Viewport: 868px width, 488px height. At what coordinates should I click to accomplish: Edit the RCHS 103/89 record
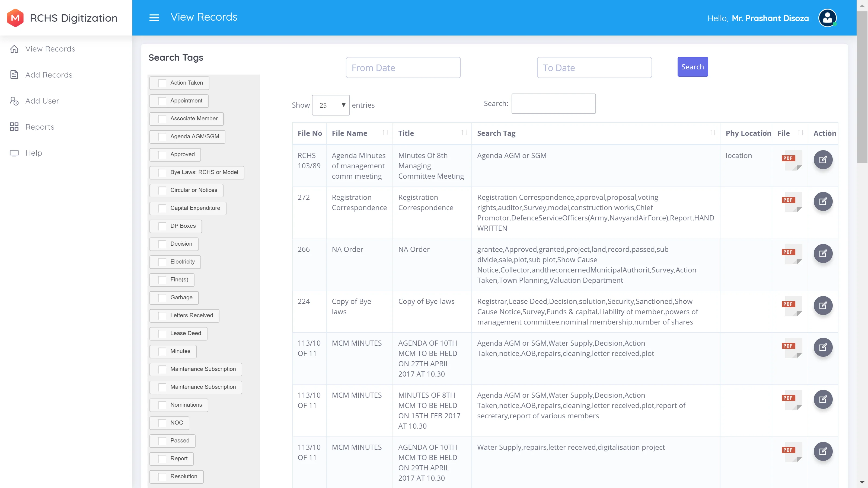pos(823,160)
